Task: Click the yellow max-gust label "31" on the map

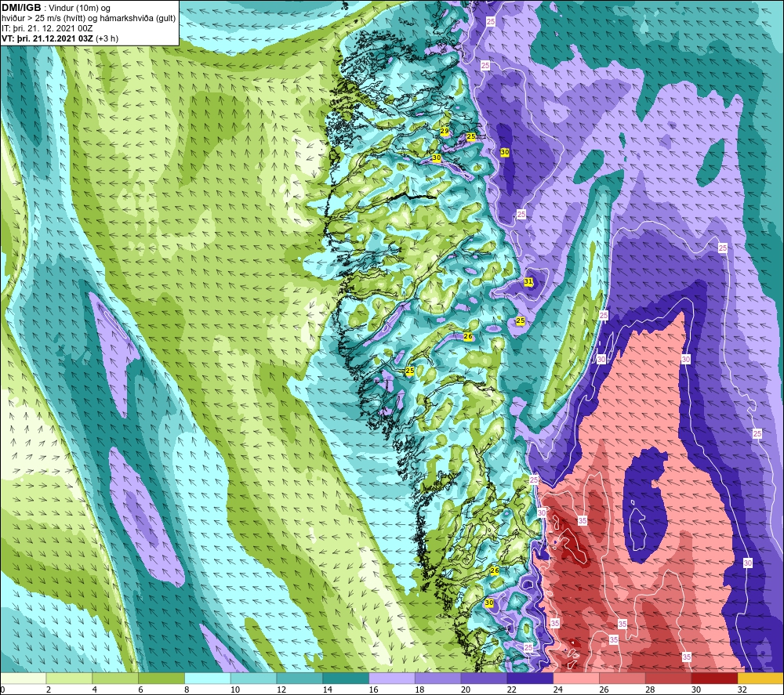Action: [x=528, y=282]
